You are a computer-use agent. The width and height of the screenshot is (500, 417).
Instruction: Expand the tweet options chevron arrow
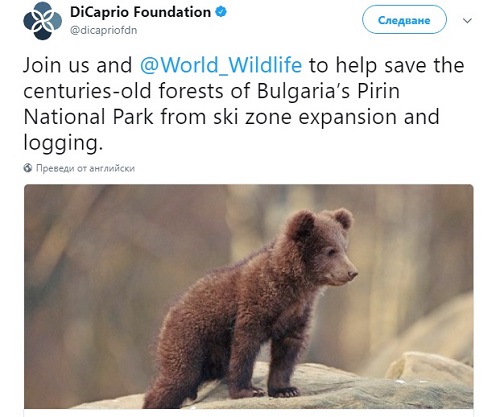coord(467,21)
